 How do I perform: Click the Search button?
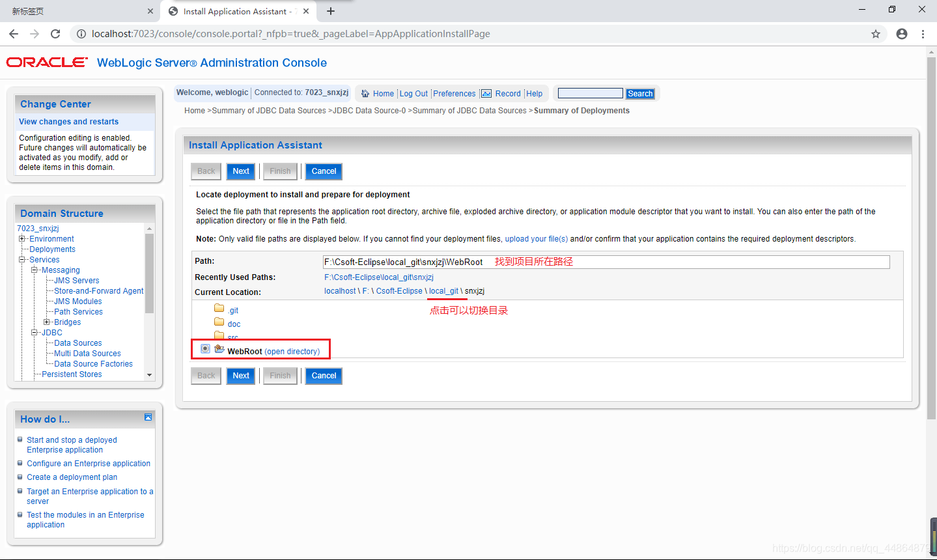[x=640, y=94]
